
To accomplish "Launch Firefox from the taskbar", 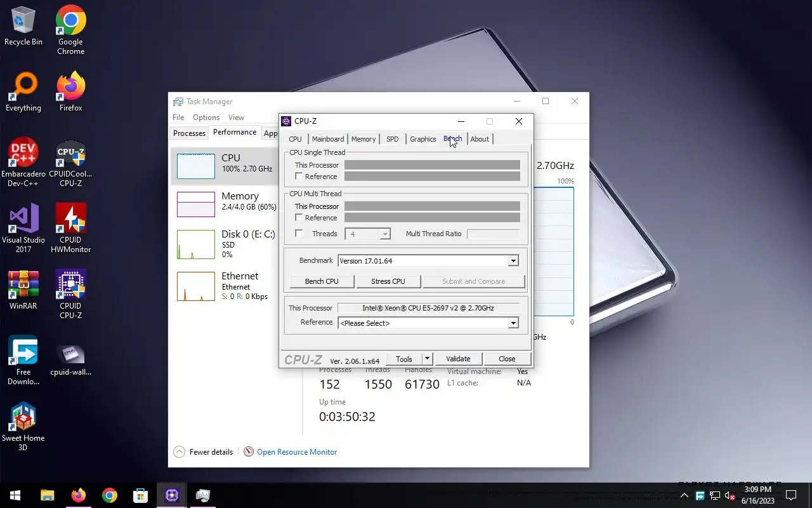I will click(79, 495).
